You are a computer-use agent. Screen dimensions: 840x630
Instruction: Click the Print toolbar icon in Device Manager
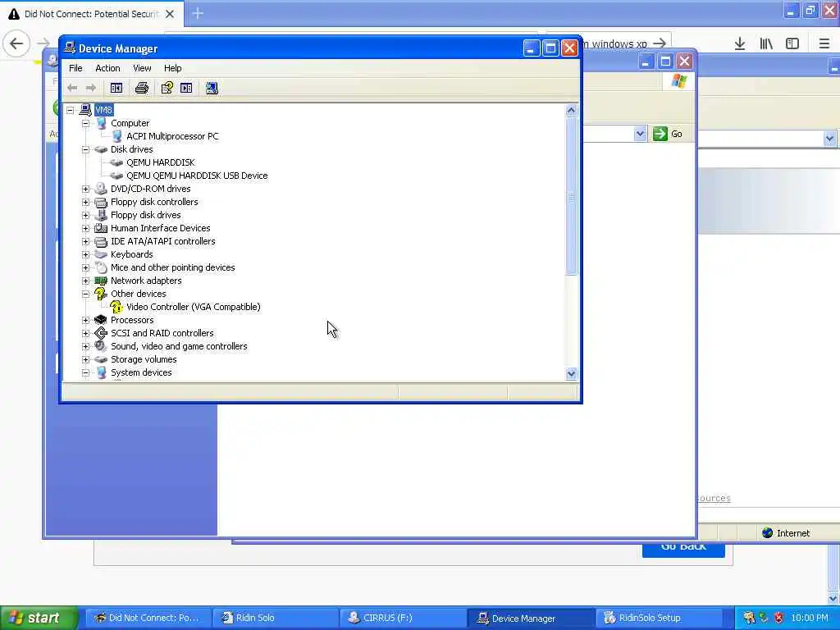coord(141,88)
